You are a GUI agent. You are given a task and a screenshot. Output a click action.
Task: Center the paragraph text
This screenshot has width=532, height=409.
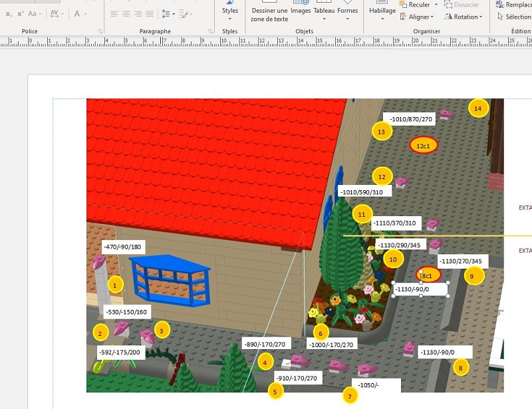126,14
